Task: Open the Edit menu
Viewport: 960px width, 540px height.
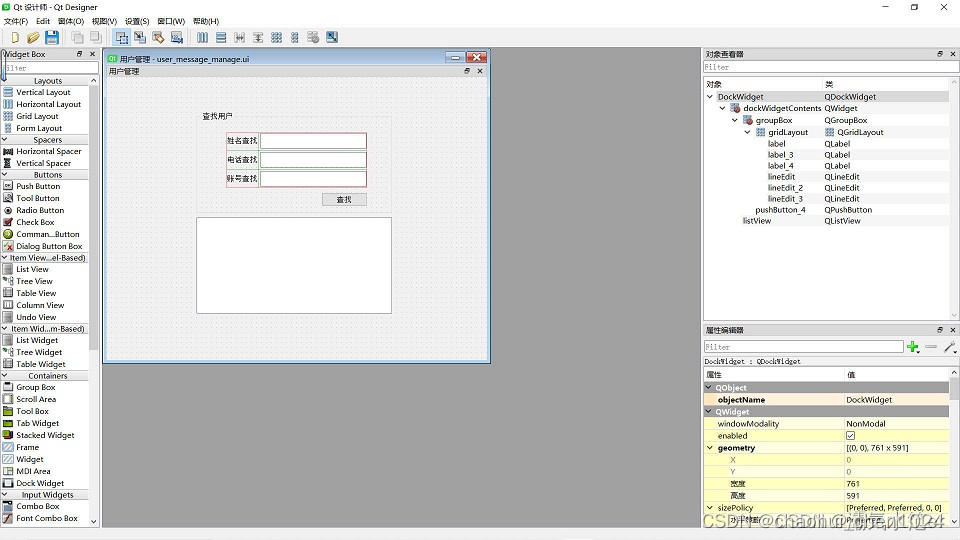Action: click(x=43, y=21)
